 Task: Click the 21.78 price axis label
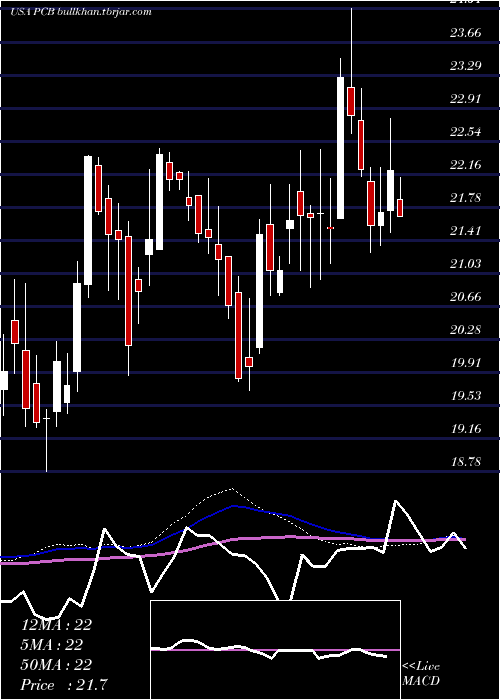tap(465, 198)
